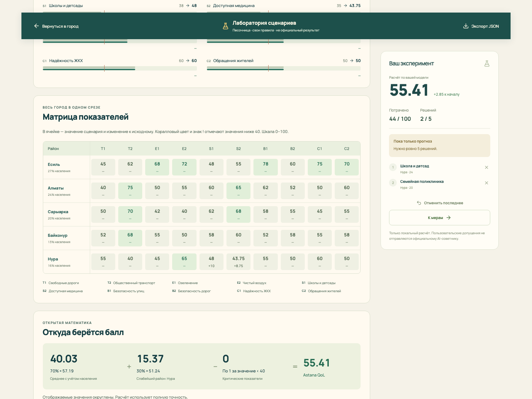
Task: Select the 55.41 score in "Ваш эксперимент"
Action: coord(409,90)
